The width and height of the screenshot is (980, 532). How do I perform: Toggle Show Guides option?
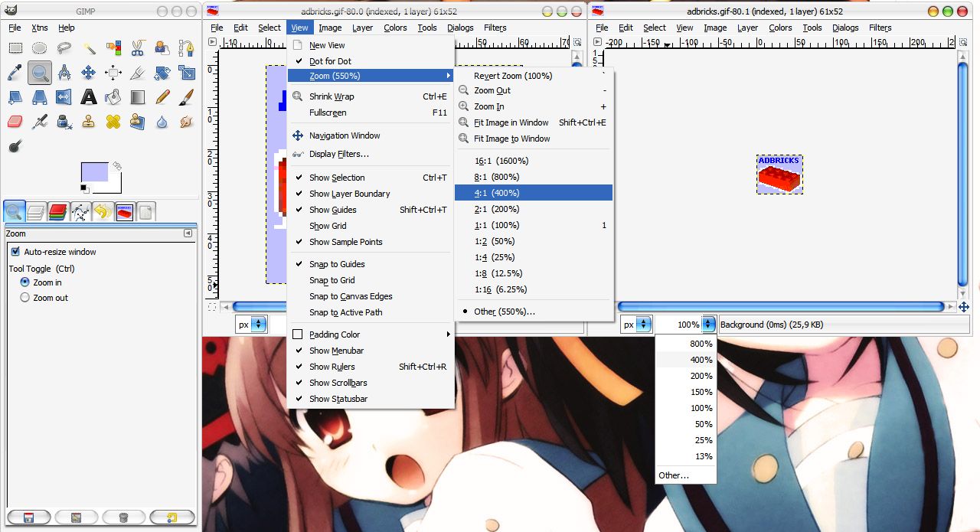[371, 210]
